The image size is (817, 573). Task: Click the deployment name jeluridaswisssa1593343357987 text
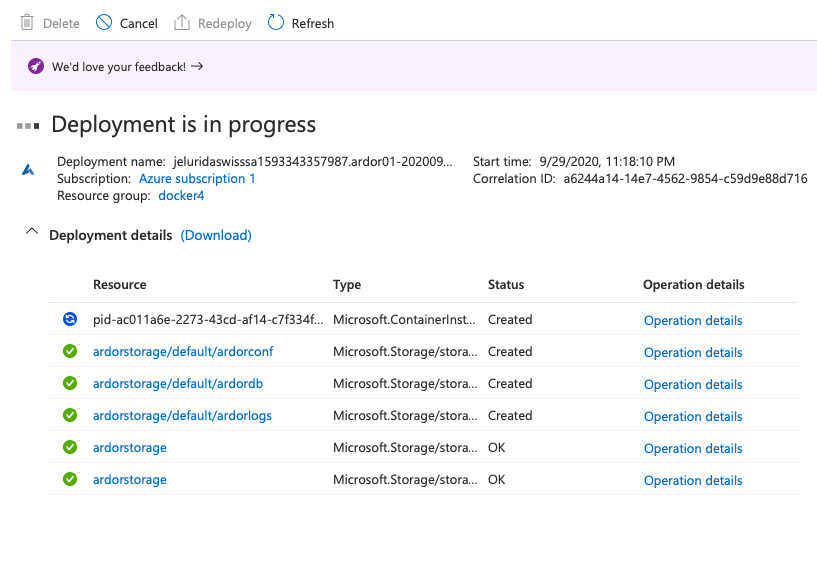tap(313, 161)
